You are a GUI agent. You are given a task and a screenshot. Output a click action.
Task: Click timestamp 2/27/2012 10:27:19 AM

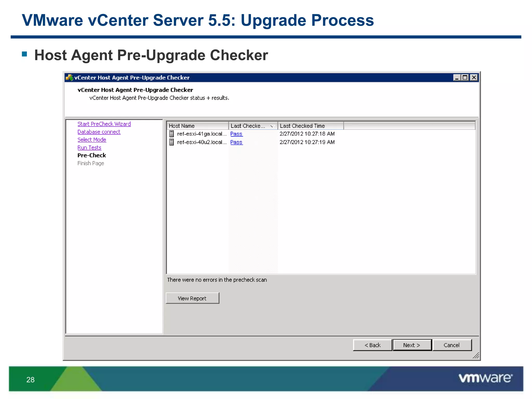pyautogui.click(x=307, y=142)
